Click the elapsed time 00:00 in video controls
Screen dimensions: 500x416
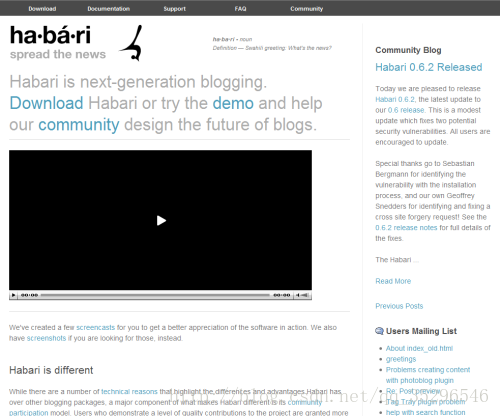click(x=29, y=295)
